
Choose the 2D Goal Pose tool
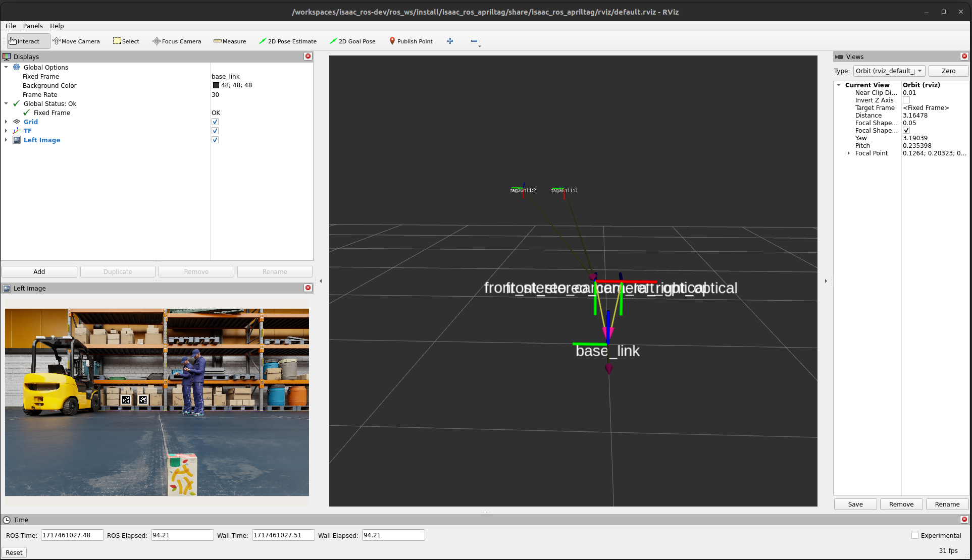pyautogui.click(x=352, y=41)
